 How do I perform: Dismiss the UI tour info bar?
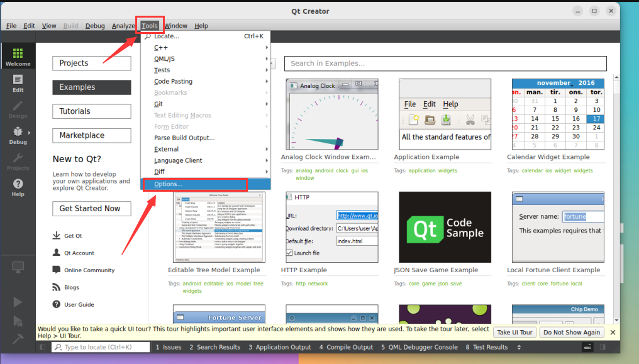(x=613, y=332)
